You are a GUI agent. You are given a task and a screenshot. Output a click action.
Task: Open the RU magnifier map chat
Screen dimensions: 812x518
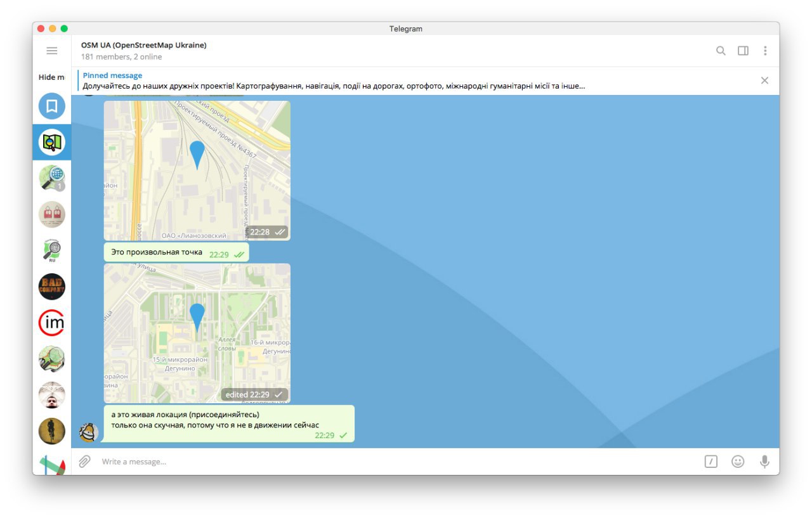52,250
